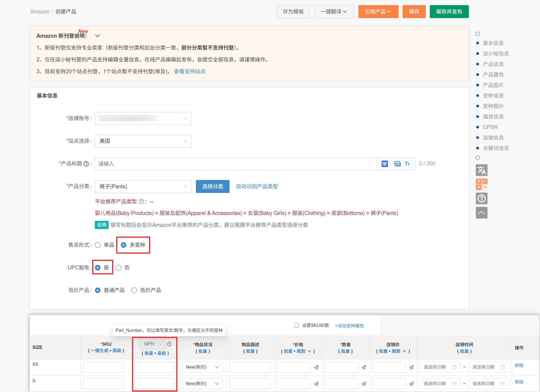Enable the 设置SKU标题 checkbox
The height and width of the screenshot is (392, 540).
(x=297, y=325)
